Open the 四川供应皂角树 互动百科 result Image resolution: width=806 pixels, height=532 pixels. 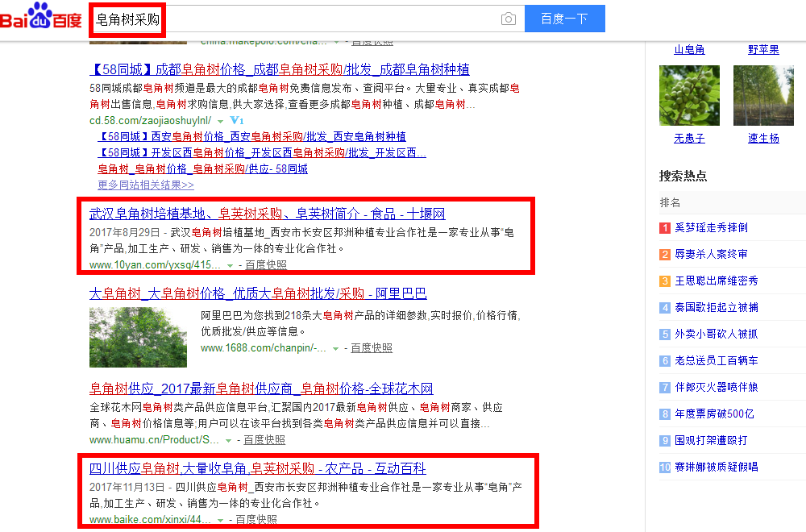258,468
